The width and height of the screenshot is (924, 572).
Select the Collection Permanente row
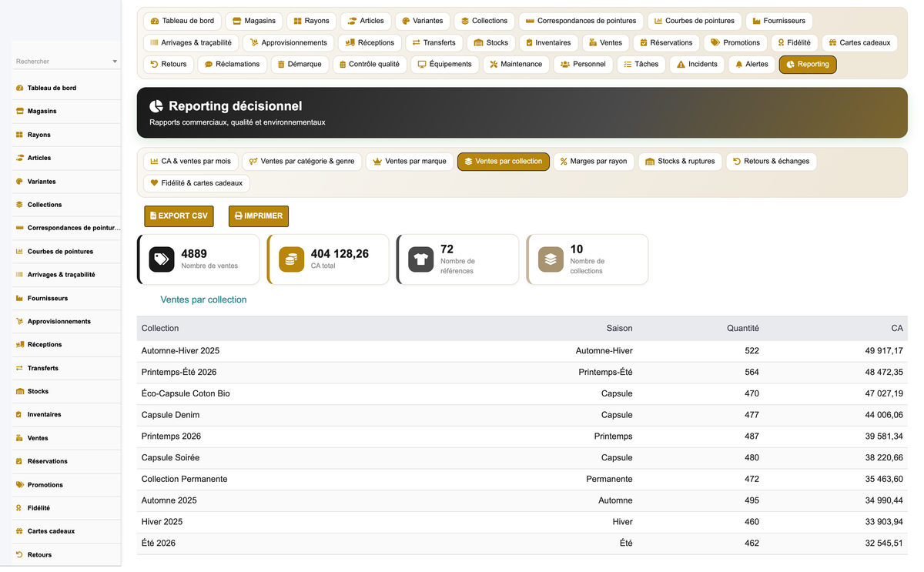(522, 480)
